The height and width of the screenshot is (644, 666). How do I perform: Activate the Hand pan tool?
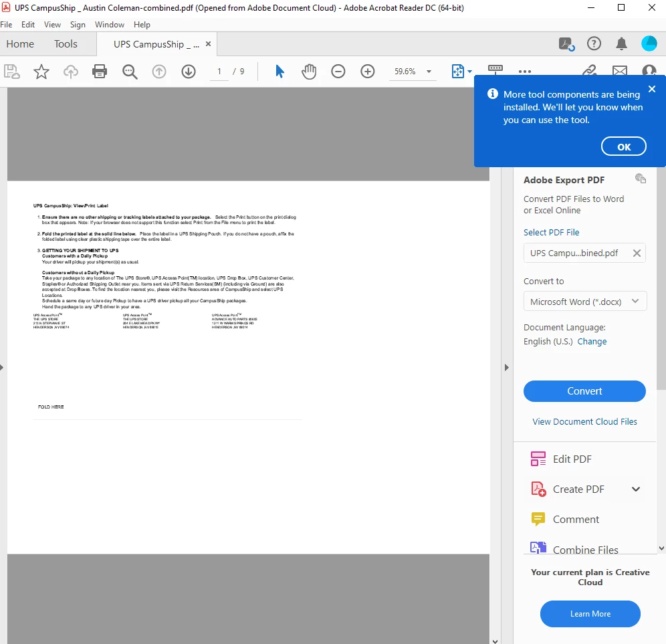coord(309,72)
